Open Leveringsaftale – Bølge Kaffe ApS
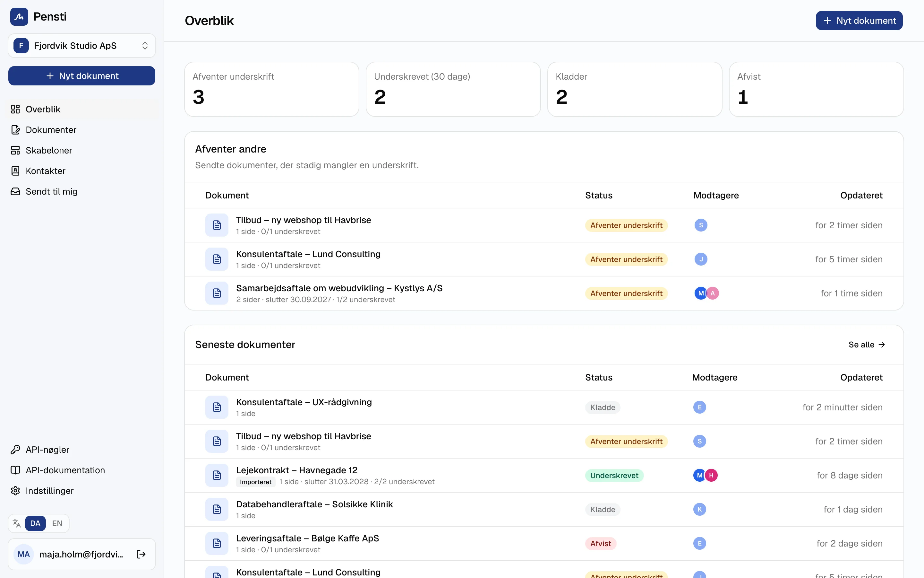The image size is (924, 578). coord(307,538)
